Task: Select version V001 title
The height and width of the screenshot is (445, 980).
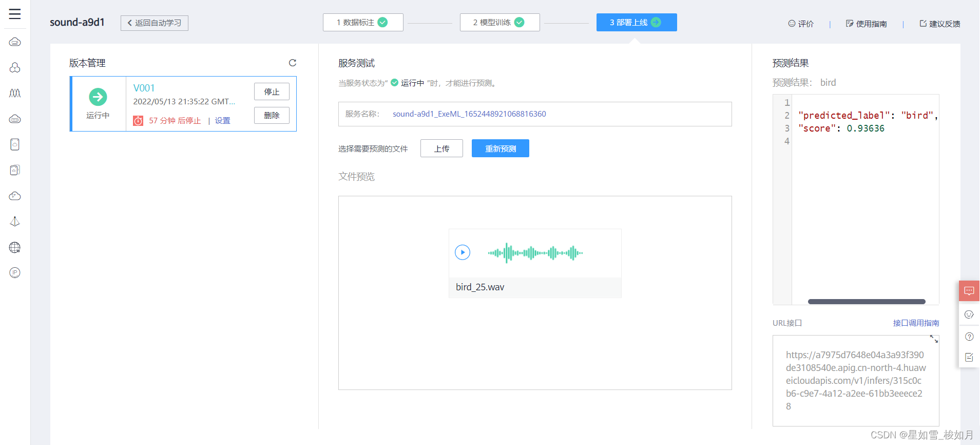Action: click(144, 88)
